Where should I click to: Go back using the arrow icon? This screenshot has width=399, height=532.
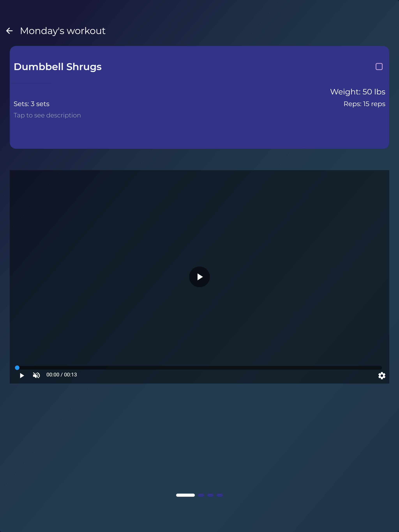9,31
